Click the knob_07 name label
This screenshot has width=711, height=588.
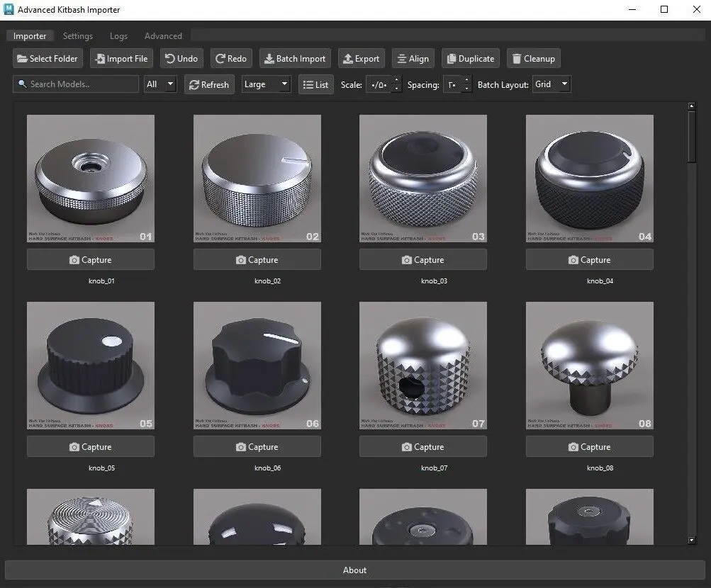click(434, 468)
